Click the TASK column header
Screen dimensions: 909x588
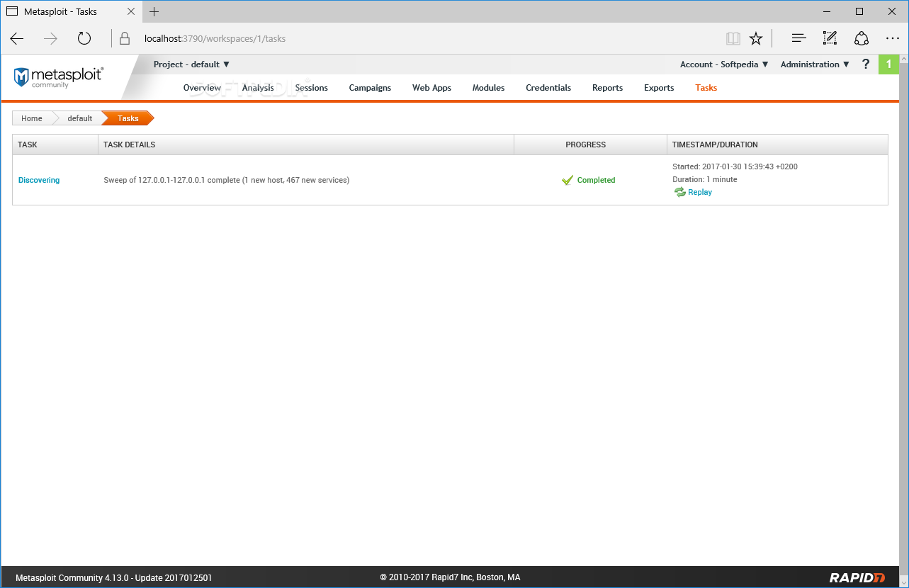[x=55, y=145]
